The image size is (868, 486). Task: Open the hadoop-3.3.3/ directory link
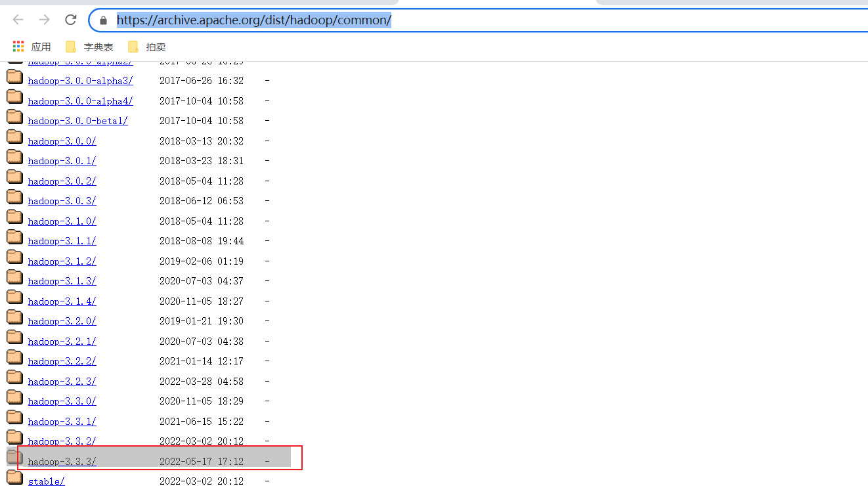pyautogui.click(x=62, y=462)
